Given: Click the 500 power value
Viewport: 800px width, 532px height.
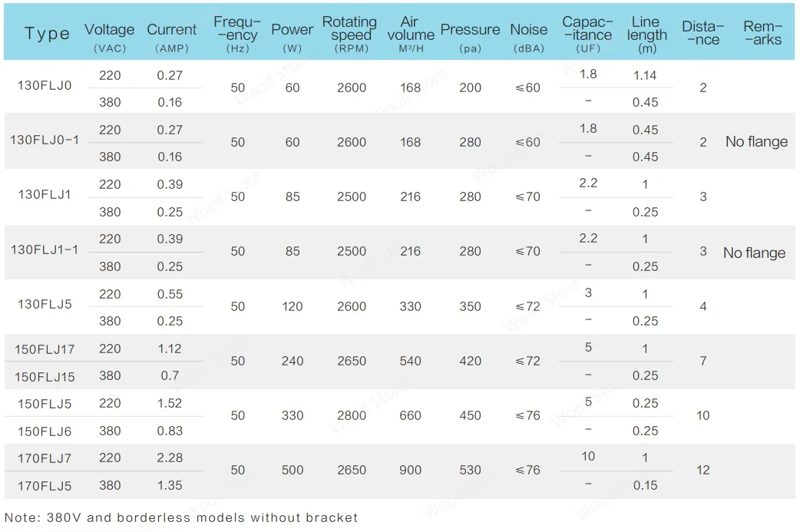Looking at the screenshot, I should [x=293, y=471].
